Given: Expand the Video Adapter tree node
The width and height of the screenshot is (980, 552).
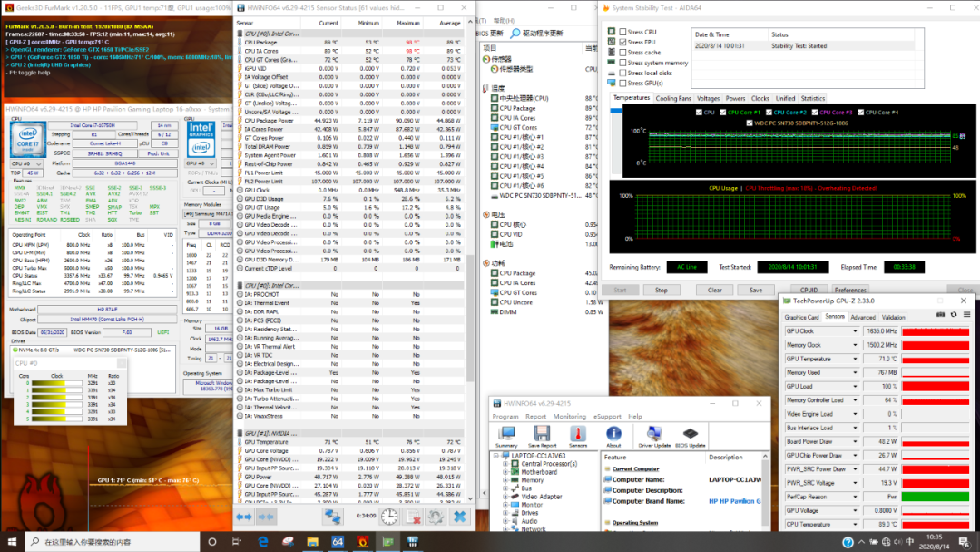Looking at the screenshot, I should click(x=505, y=497).
